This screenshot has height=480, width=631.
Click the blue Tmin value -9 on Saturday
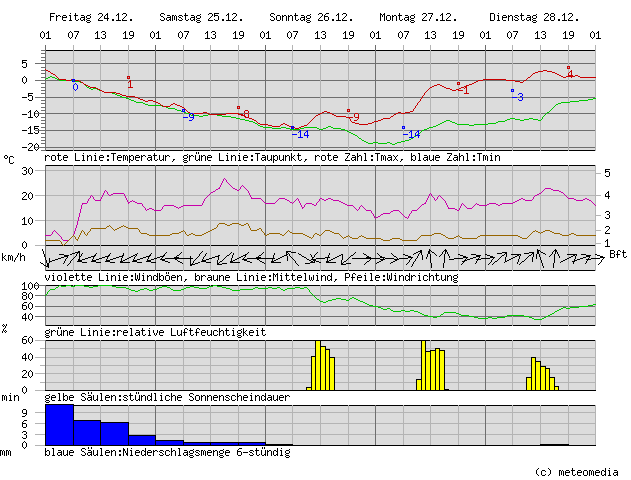click(x=190, y=117)
